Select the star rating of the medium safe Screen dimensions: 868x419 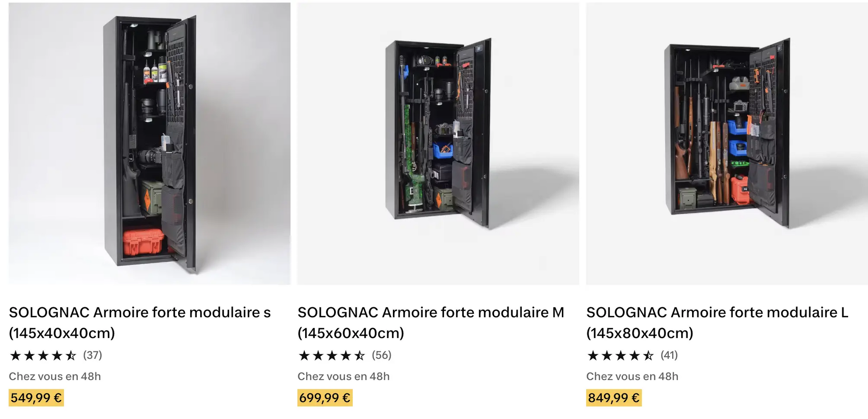(x=332, y=356)
